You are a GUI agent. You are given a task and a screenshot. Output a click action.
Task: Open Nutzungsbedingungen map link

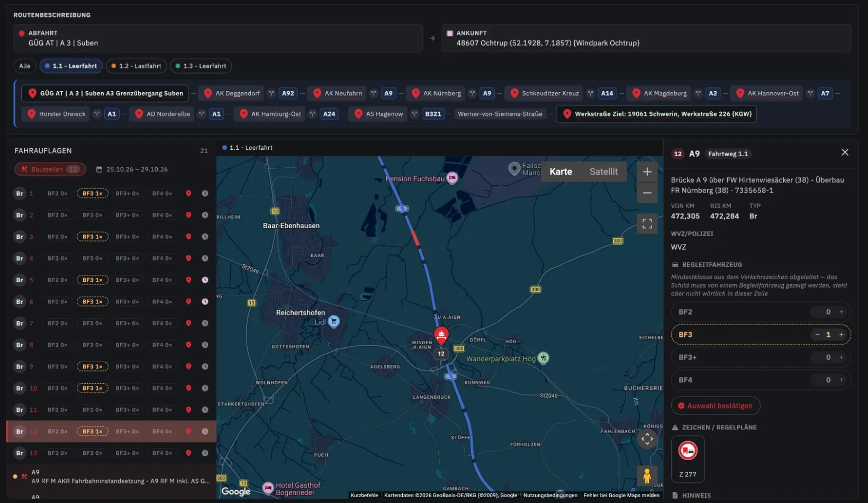coord(550,496)
